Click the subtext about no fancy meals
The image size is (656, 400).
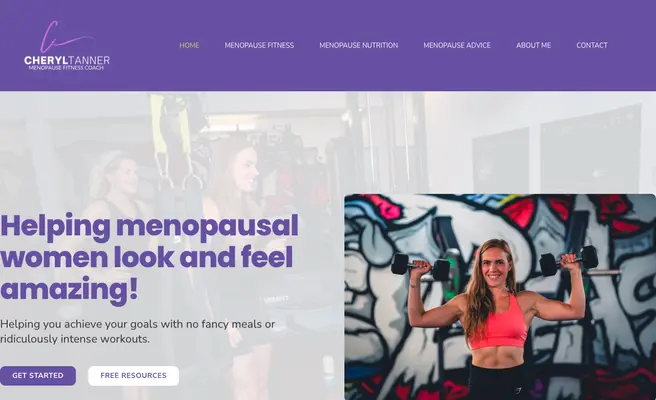[138, 331]
